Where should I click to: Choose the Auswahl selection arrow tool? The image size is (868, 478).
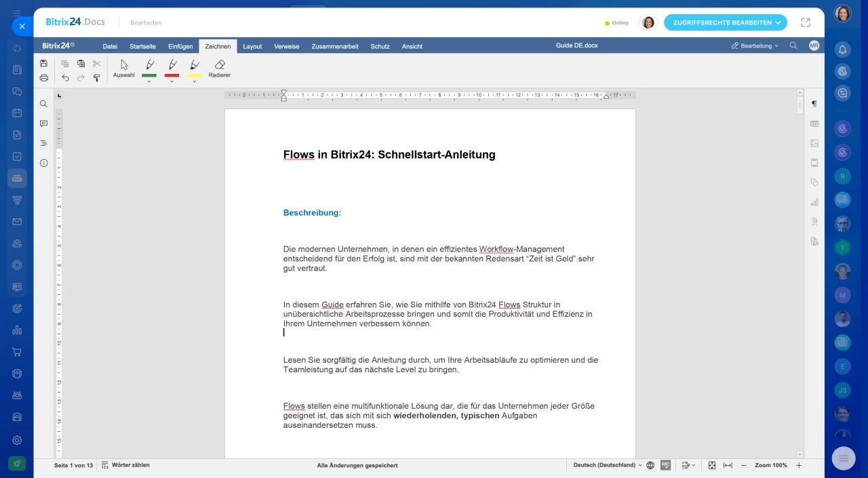(x=124, y=68)
